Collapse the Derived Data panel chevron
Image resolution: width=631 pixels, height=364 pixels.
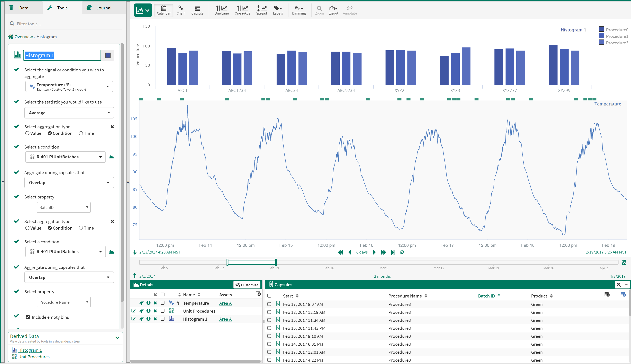click(x=117, y=337)
